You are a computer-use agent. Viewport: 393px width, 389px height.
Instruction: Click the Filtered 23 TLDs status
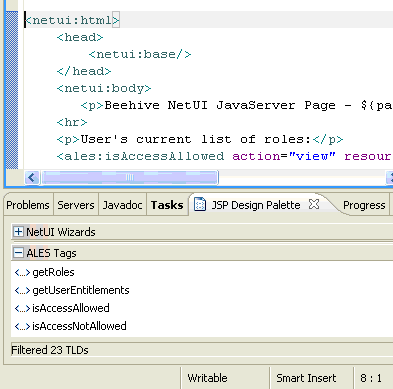point(50,350)
